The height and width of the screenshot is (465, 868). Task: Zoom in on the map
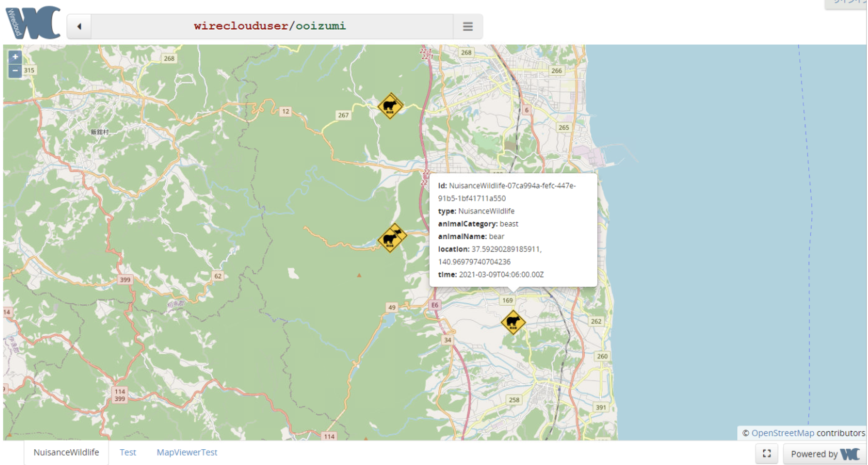15,57
